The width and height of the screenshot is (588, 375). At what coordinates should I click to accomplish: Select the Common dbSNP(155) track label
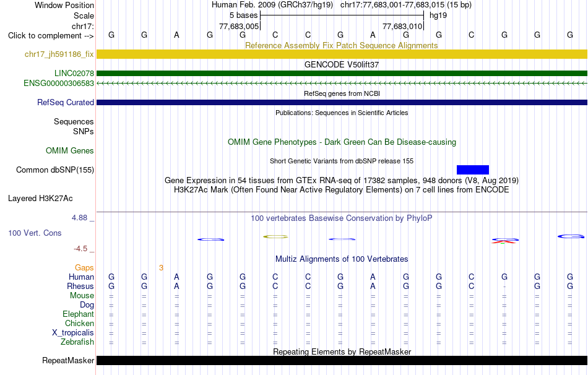(55, 170)
